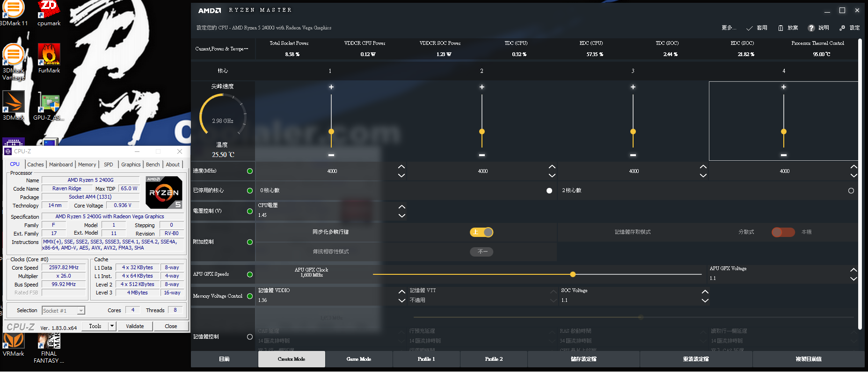The width and height of the screenshot is (868, 372).
Task: Switch the 傳統相容性模式 toggle
Action: tap(481, 252)
